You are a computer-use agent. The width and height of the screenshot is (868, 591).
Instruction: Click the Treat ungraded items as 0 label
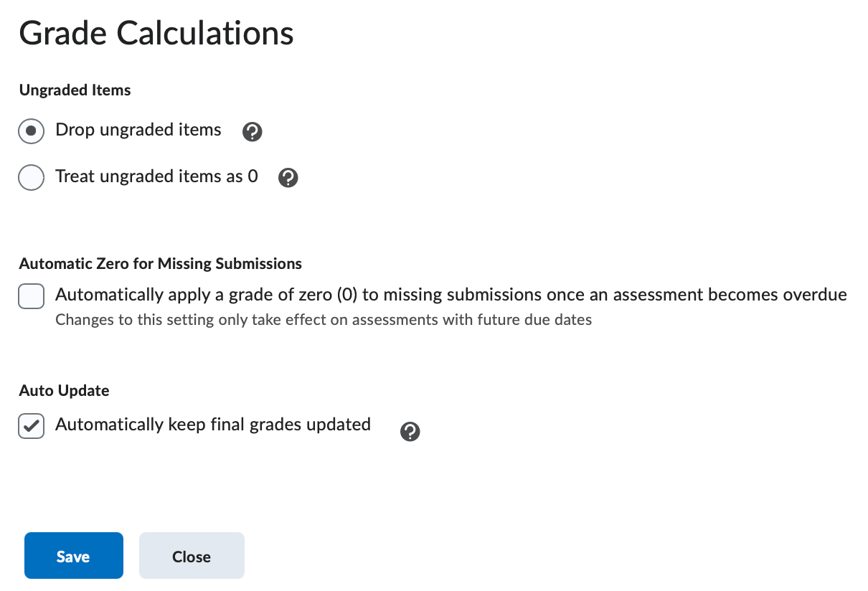(156, 176)
